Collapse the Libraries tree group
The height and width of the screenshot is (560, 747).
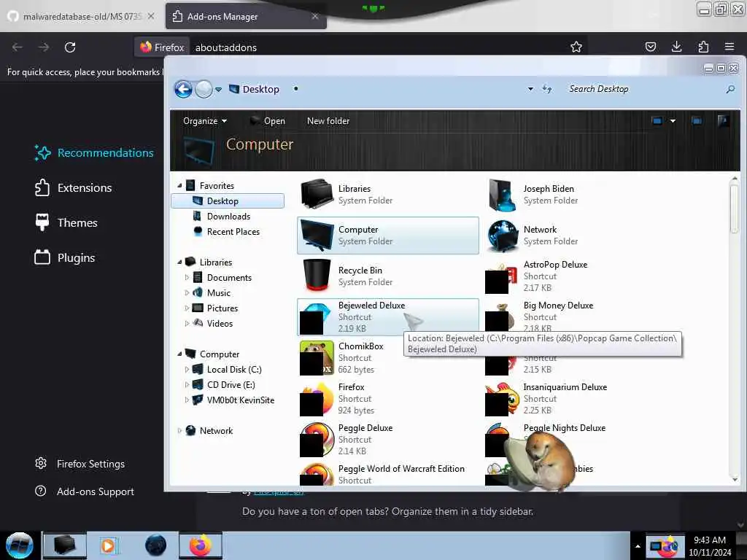(x=179, y=262)
